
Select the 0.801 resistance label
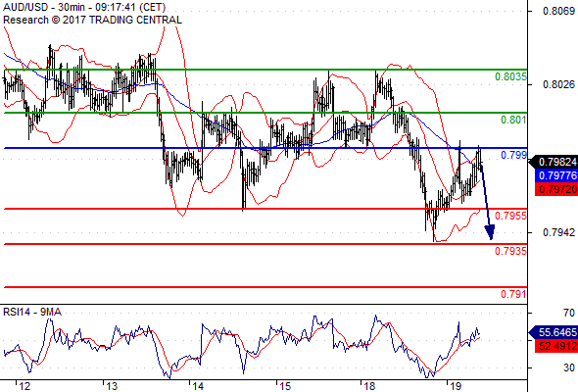513,120
